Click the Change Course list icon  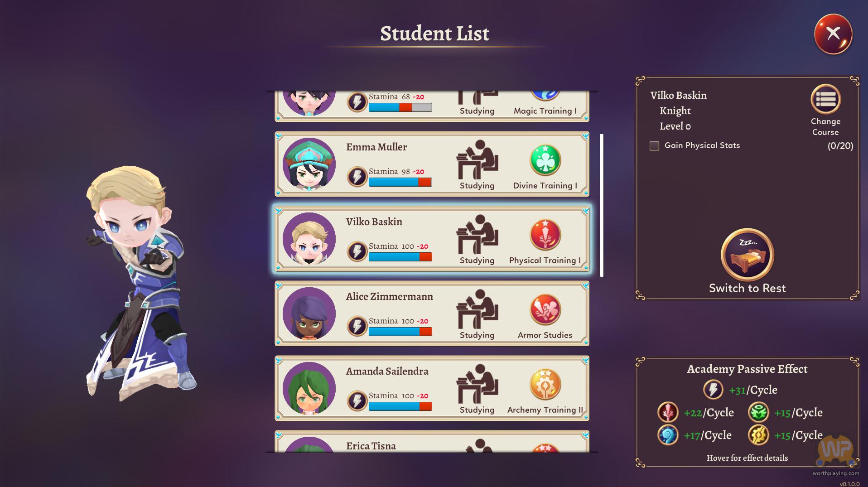(825, 99)
